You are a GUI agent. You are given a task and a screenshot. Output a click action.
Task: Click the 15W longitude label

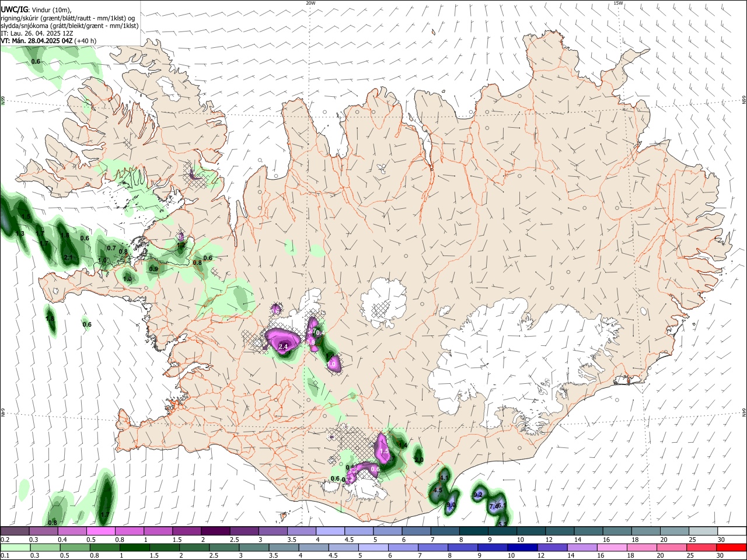coord(618,3)
